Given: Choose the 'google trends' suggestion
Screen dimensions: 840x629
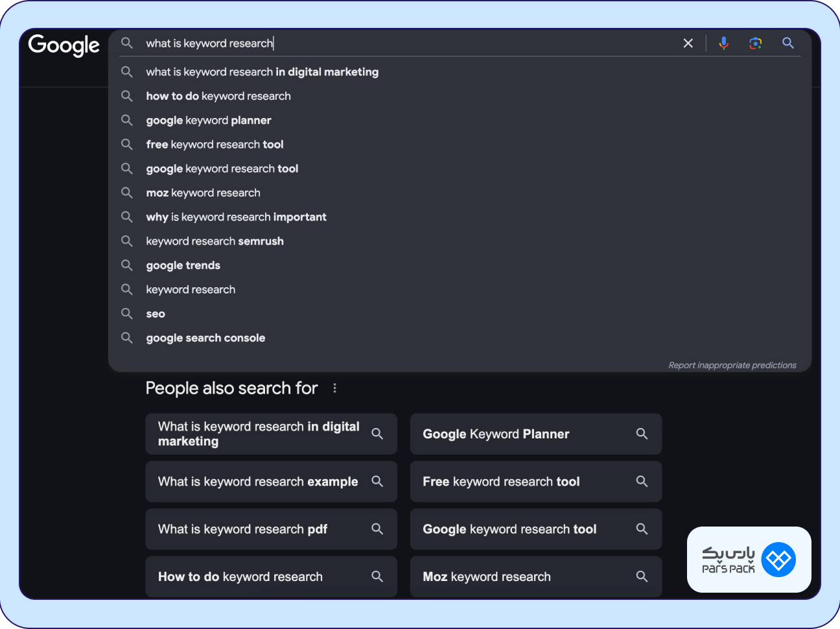Looking at the screenshot, I should 460,265.
